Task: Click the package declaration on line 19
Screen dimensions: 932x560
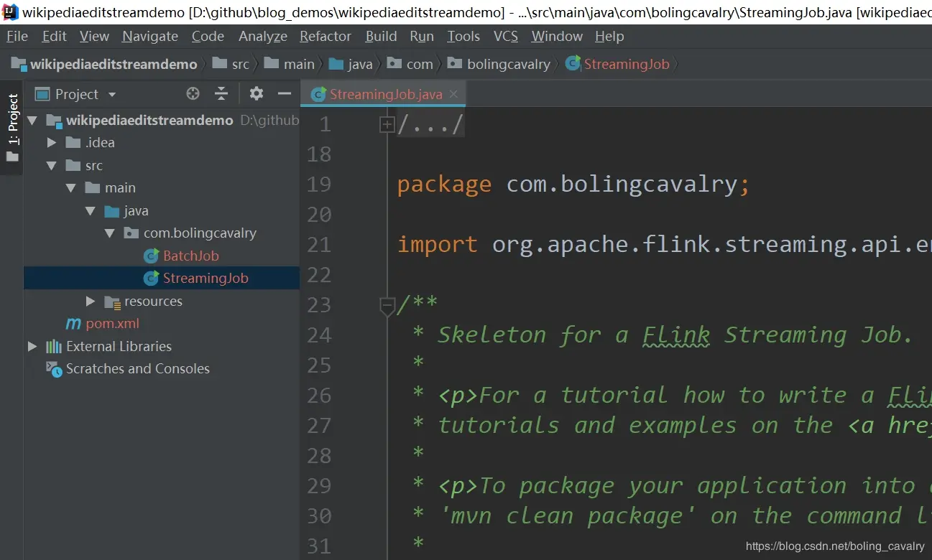Action: (573, 185)
